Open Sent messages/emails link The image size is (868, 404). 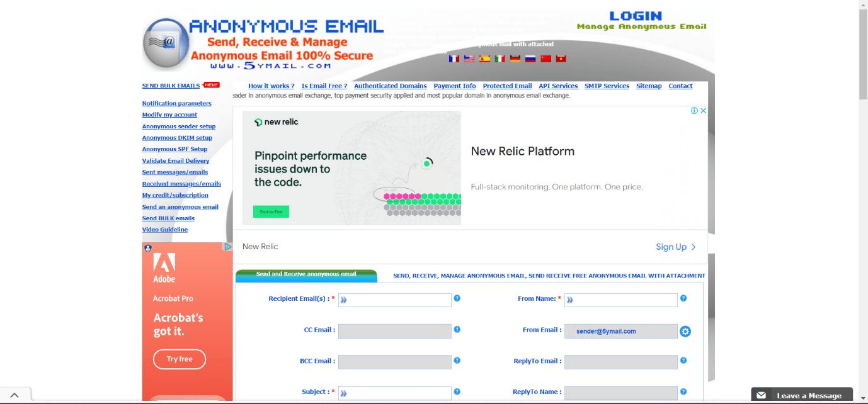[175, 172]
